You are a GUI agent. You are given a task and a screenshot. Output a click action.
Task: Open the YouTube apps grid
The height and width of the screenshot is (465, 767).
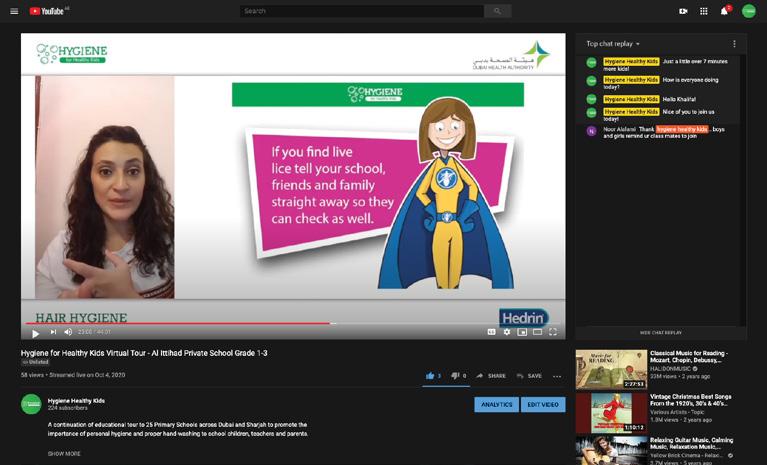(703, 11)
